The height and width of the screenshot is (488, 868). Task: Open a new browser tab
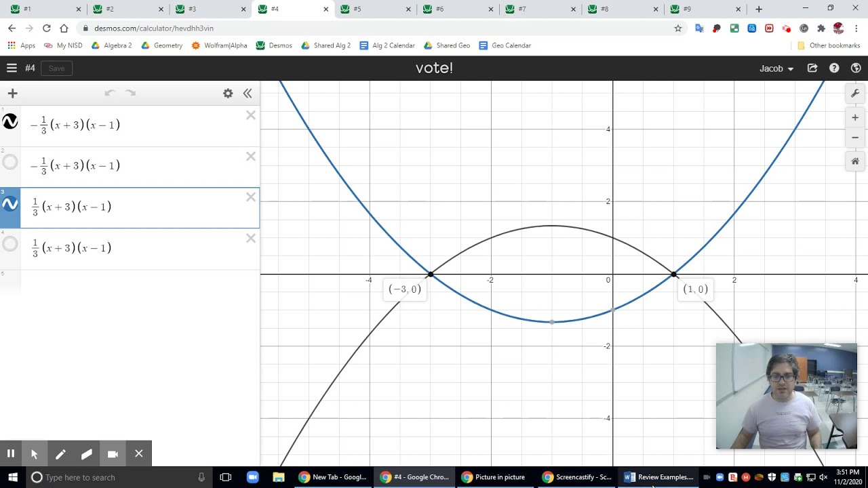click(x=759, y=9)
